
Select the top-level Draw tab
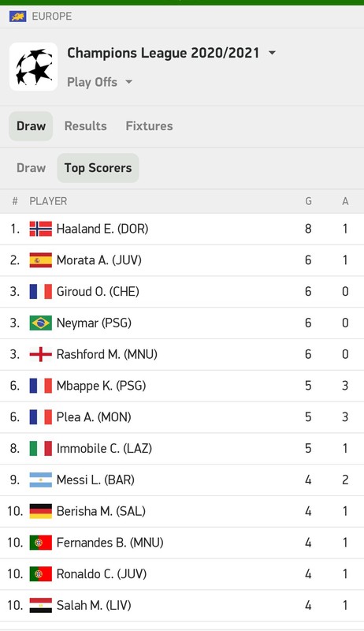point(31,126)
